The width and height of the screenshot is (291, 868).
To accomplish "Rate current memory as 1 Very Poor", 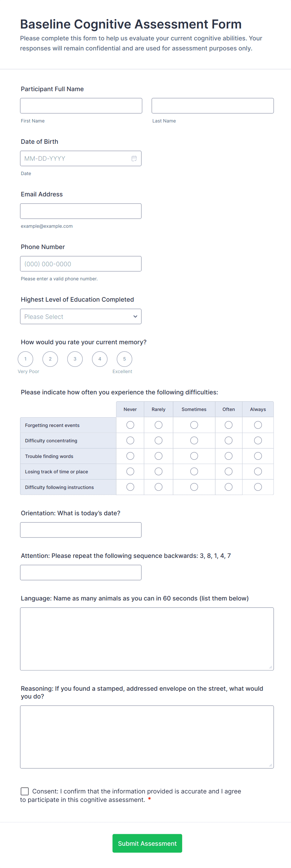I will (26, 359).
